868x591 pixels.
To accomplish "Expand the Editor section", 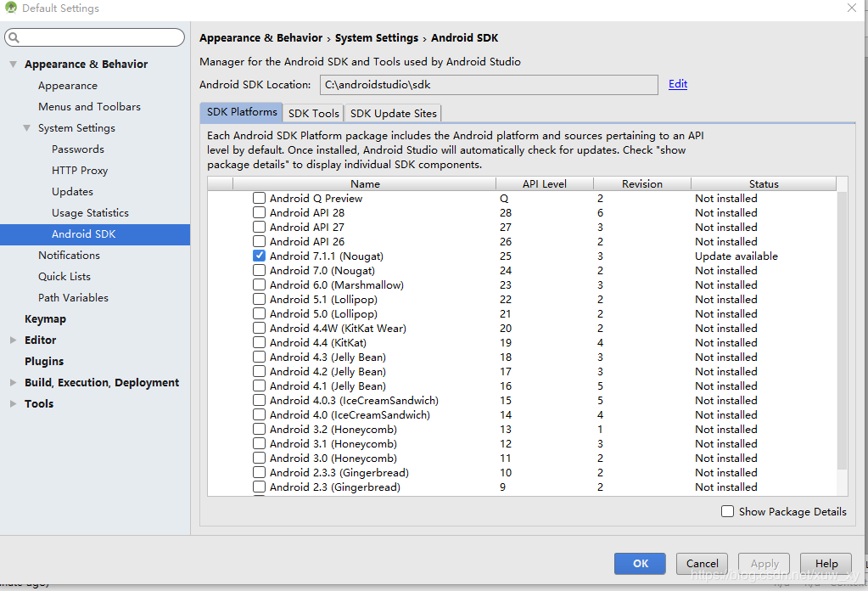I will click(x=14, y=341).
